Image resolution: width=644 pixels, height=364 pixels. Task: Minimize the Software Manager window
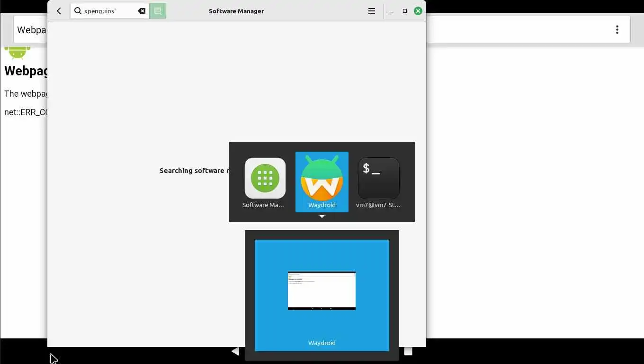[392, 11]
